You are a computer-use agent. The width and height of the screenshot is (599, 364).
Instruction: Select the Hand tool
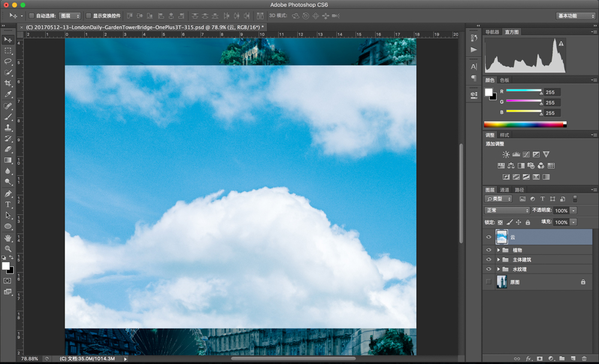pyautogui.click(x=8, y=238)
